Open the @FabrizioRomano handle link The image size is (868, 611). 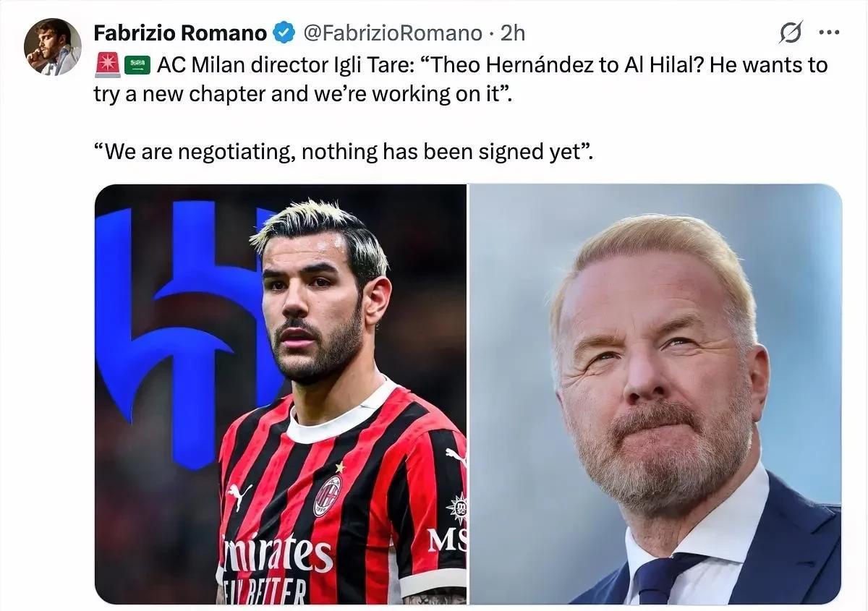pyautogui.click(x=391, y=33)
